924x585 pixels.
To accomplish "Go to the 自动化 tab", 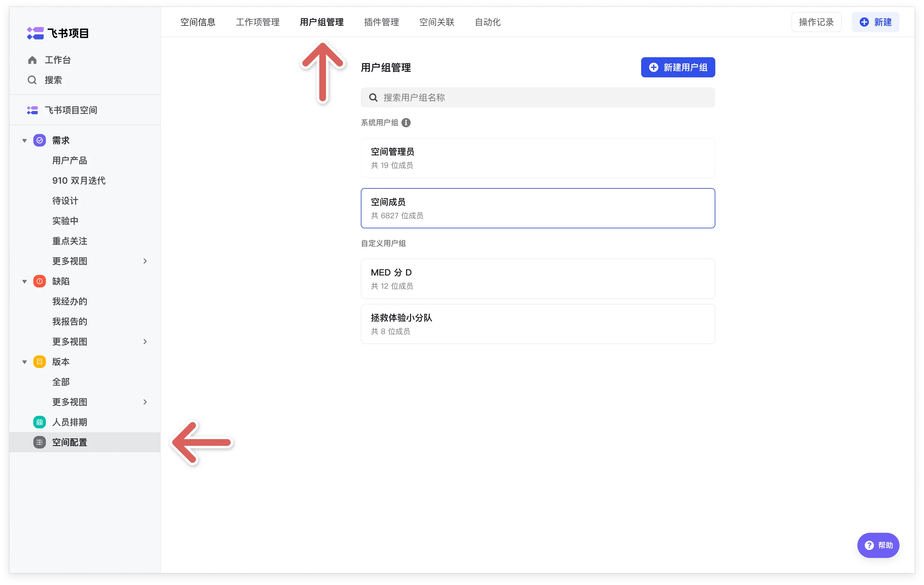I will coord(488,22).
